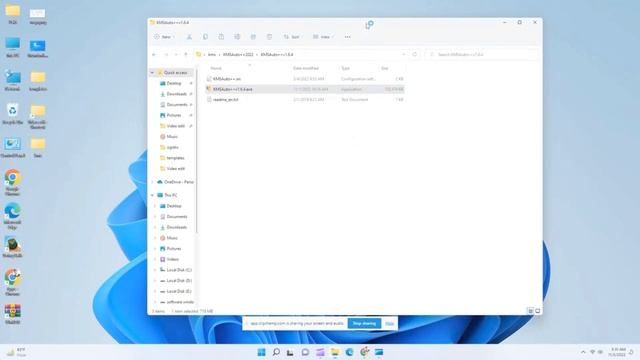
Task: Sort by the Type column header
Action: pos(345,68)
